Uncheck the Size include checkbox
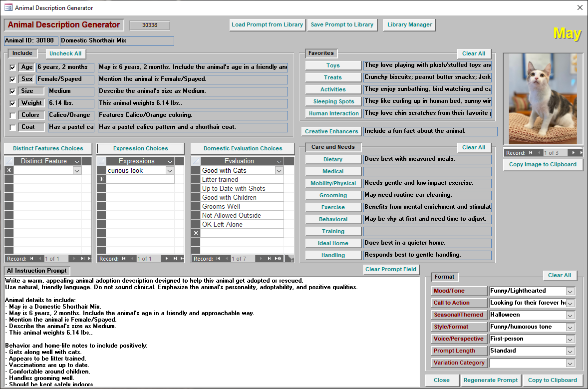 click(13, 91)
